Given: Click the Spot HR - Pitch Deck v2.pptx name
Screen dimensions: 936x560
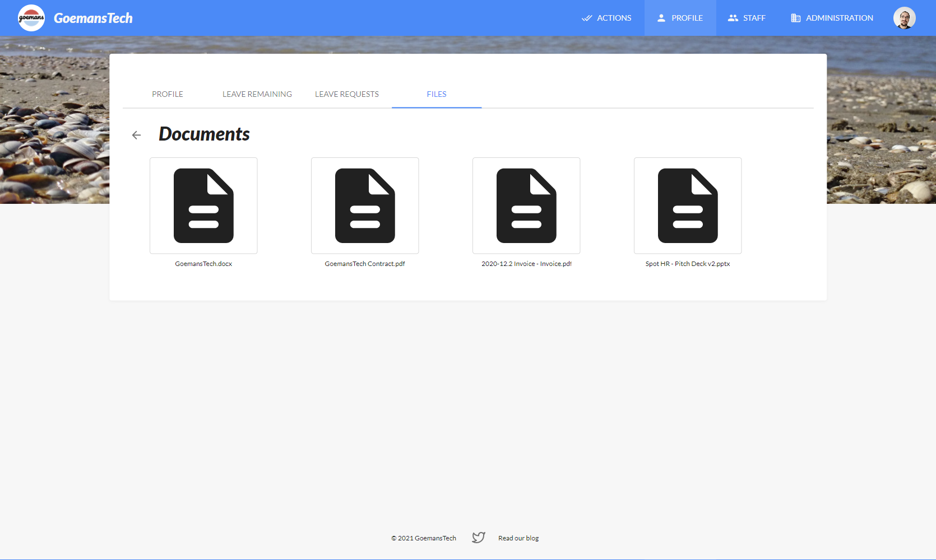Looking at the screenshot, I should (x=688, y=264).
